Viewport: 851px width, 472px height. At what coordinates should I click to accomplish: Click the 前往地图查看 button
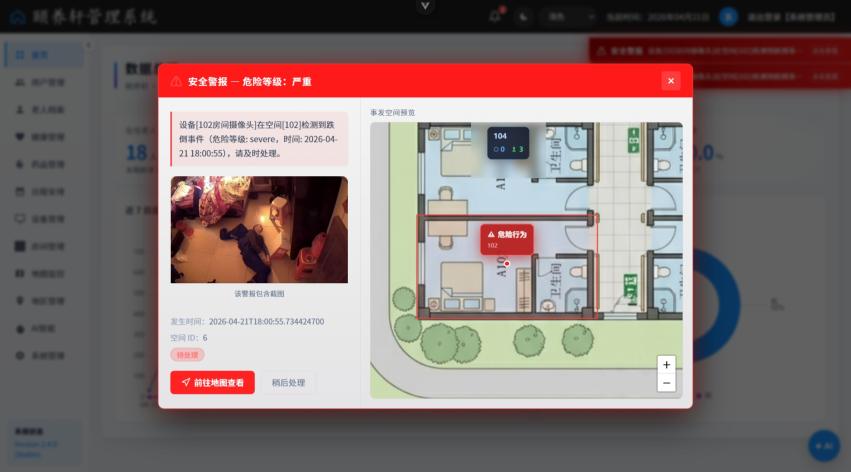tap(212, 382)
